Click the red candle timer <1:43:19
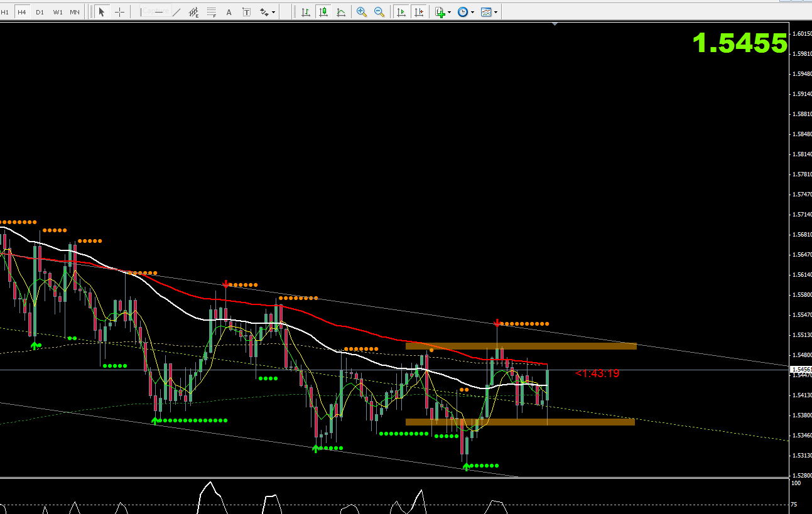Screen dimensions: 812x514 click(597, 373)
